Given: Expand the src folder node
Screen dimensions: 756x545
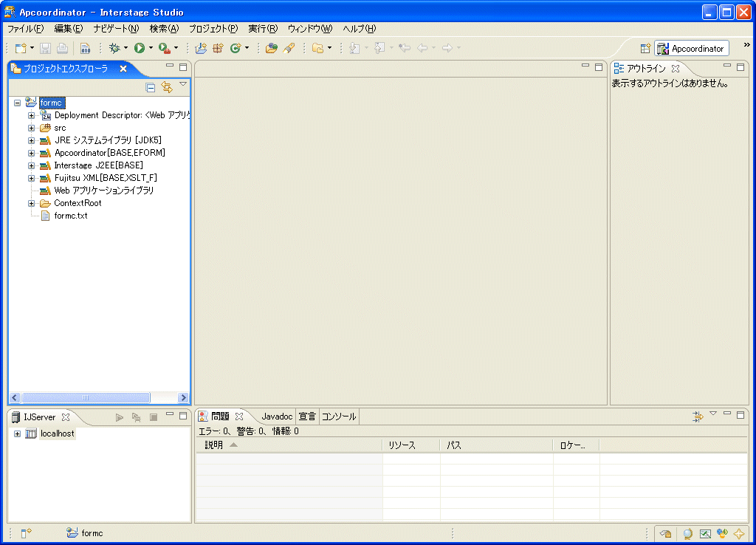Looking at the screenshot, I should [31, 128].
